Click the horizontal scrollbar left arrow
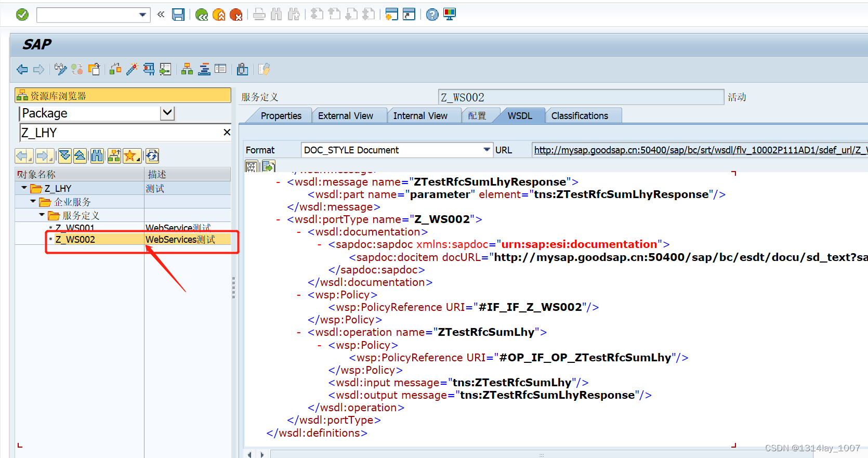This screenshot has width=868, height=458. pyautogui.click(x=250, y=455)
